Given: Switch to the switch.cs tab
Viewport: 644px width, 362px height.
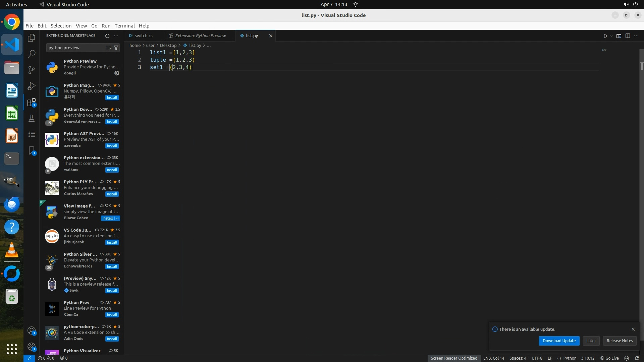Looking at the screenshot, I should click(x=144, y=36).
